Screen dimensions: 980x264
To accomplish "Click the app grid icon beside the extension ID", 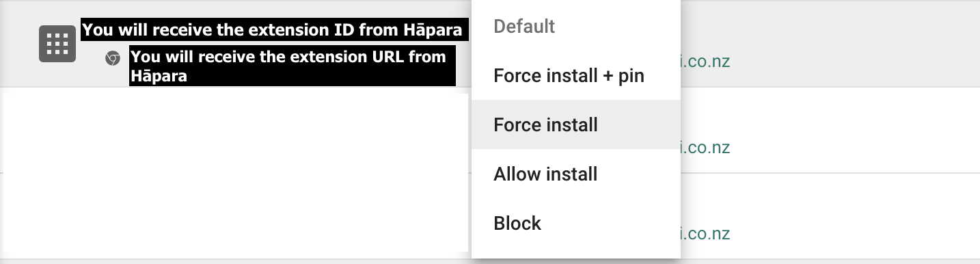I will [x=57, y=44].
